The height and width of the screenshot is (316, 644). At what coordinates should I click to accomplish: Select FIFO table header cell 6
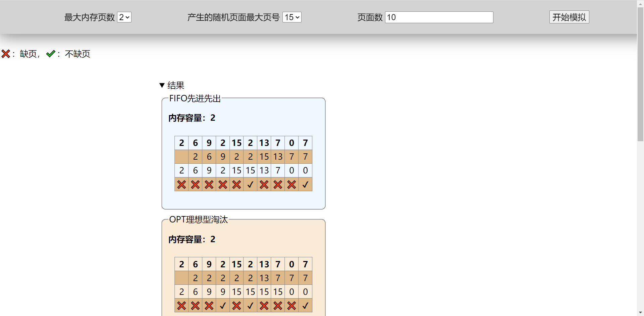195,143
